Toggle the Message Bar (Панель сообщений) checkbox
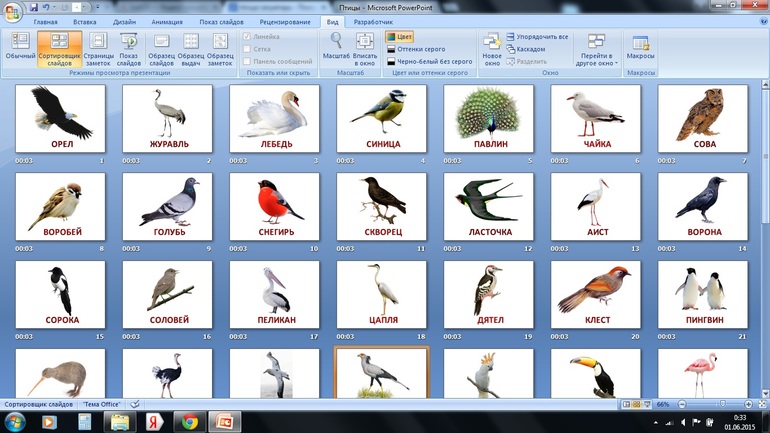 (x=248, y=61)
